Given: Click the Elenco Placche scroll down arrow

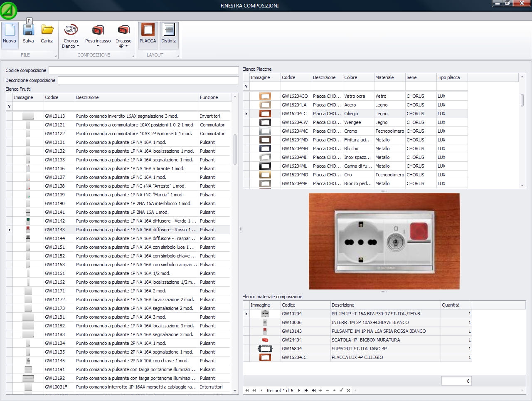Looking at the screenshot, I should (x=522, y=186).
